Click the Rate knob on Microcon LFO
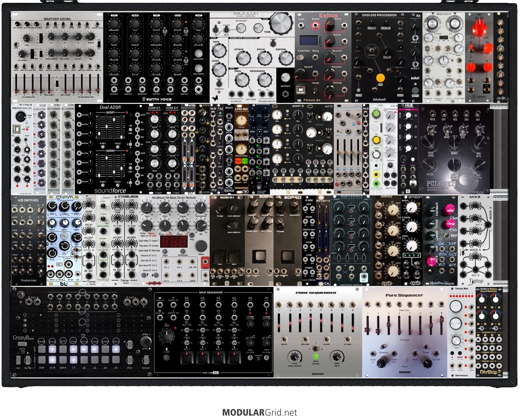 pos(219,50)
